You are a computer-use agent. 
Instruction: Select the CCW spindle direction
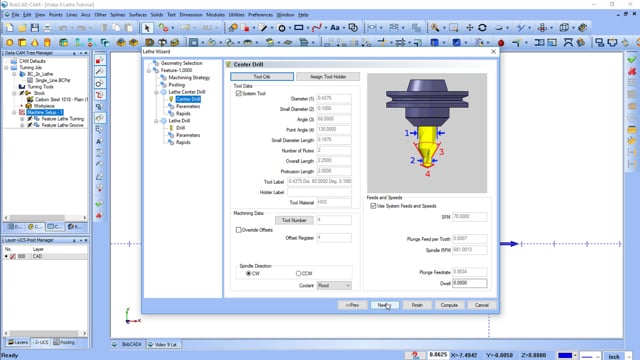pyautogui.click(x=298, y=273)
